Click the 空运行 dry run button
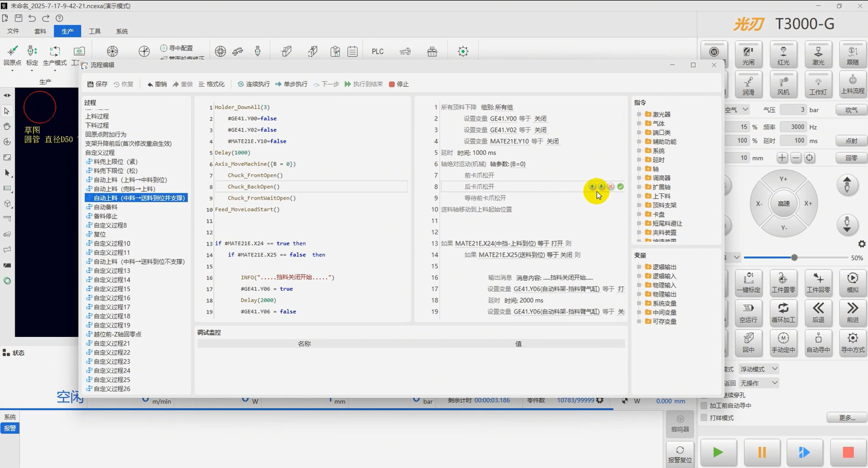 (x=748, y=312)
